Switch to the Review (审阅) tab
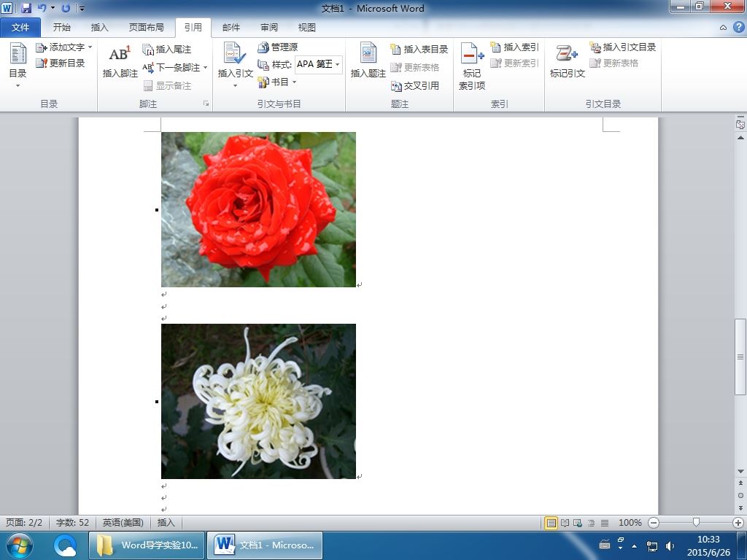747x560 pixels. (269, 27)
